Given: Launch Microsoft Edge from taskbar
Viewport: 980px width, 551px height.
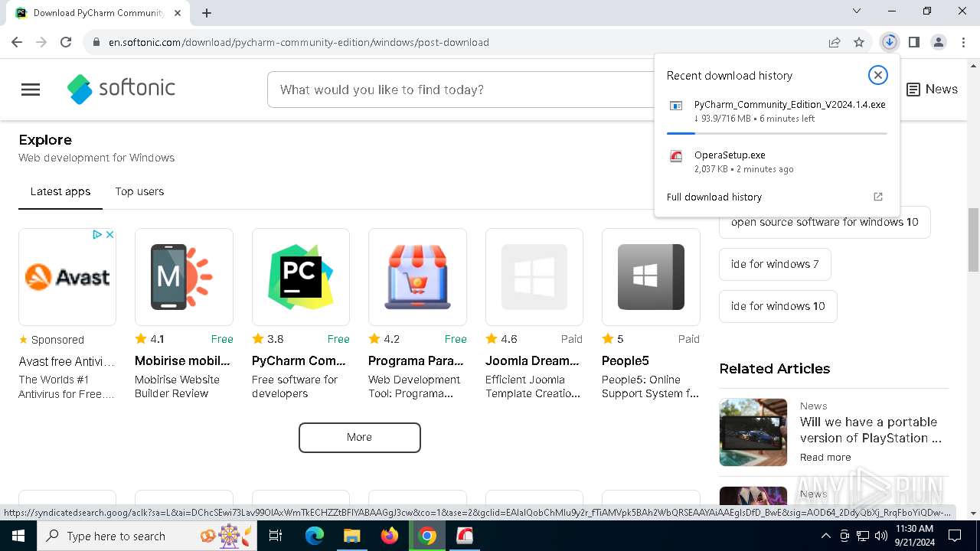Looking at the screenshot, I should tap(315, 536).
